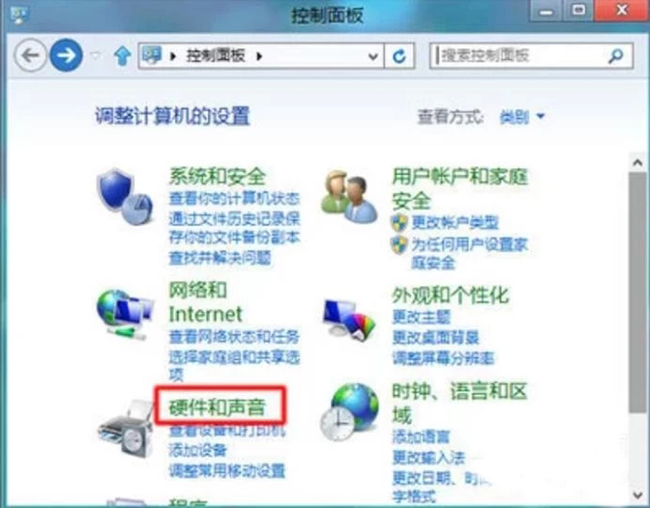Click the search magnifier icon

(x=616, y=56)
